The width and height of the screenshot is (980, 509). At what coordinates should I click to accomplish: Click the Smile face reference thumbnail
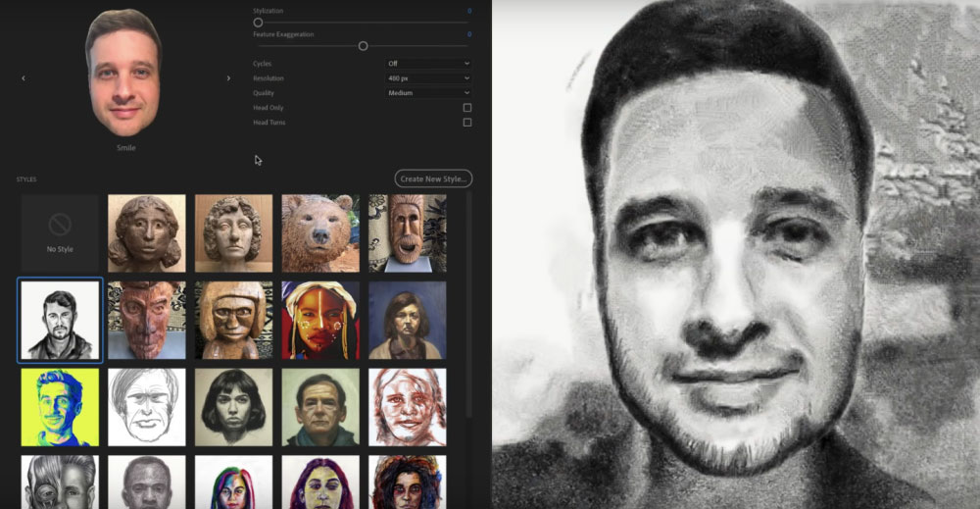click(x=123, y=73)
